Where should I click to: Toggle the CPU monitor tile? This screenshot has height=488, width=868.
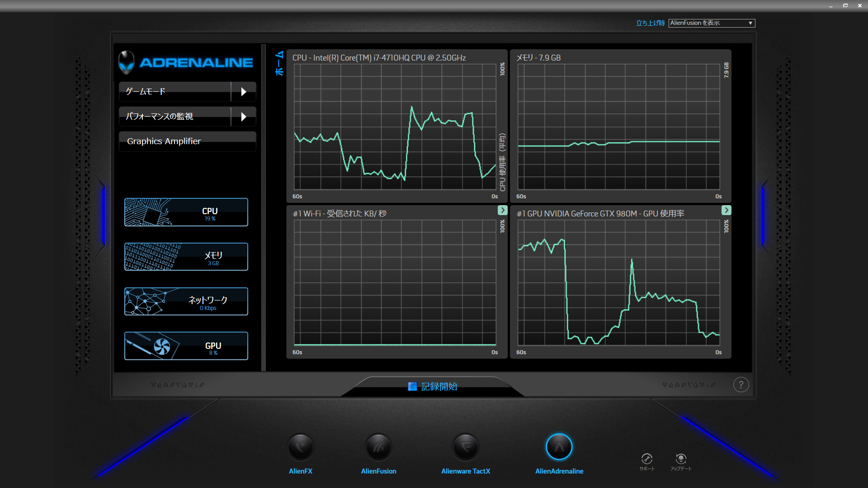pos(186,212)
